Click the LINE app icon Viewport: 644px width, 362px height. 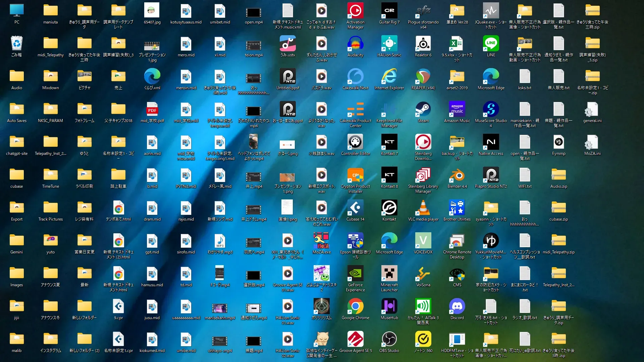click(491, 44)
